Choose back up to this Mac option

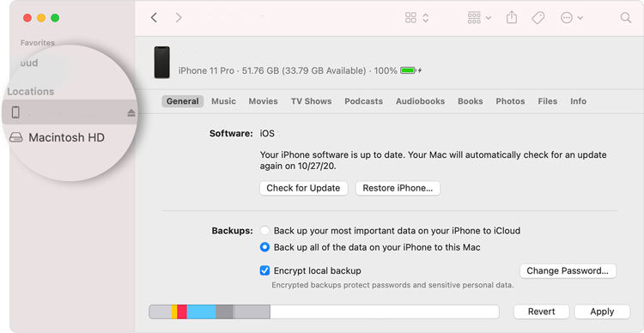pos(265,247)
